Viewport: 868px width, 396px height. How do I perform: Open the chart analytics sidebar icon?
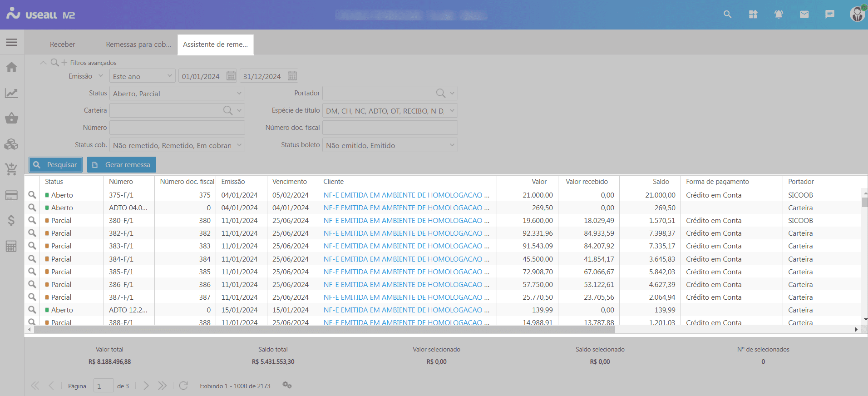pyautogui.click(x=11, y=93)
